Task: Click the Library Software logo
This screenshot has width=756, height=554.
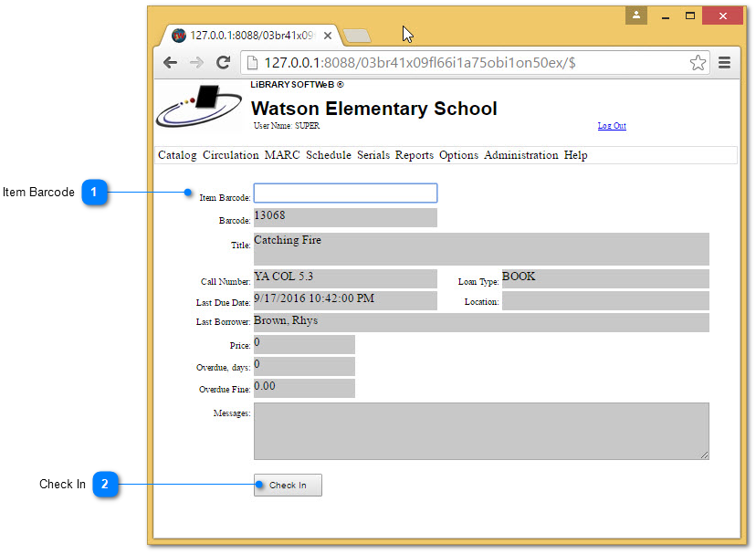Action: (199, 107)
